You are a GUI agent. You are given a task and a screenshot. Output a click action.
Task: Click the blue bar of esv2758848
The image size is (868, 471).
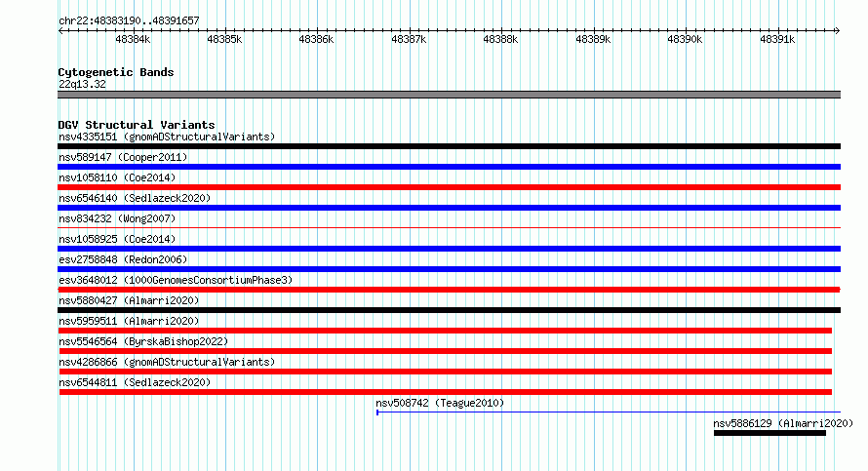pos(449,269)
